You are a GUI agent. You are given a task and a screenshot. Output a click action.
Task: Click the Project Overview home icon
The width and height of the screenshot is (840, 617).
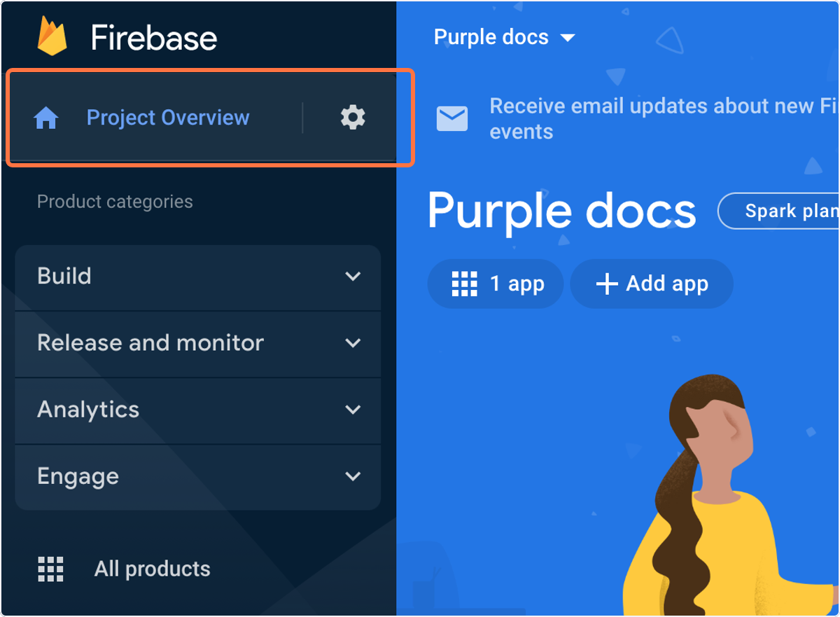(x=46, y=118)
